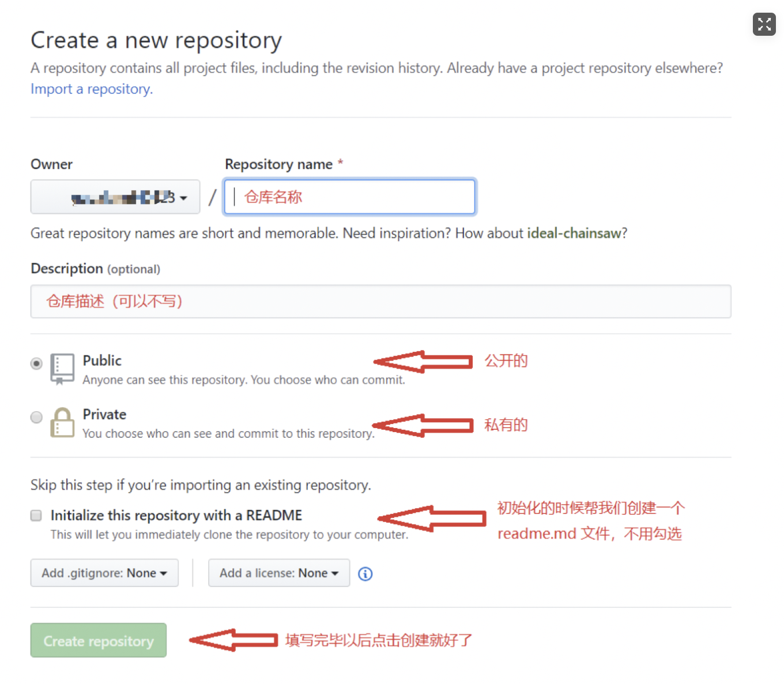
Task: Select the Public radio button
Action: (36, 363)
